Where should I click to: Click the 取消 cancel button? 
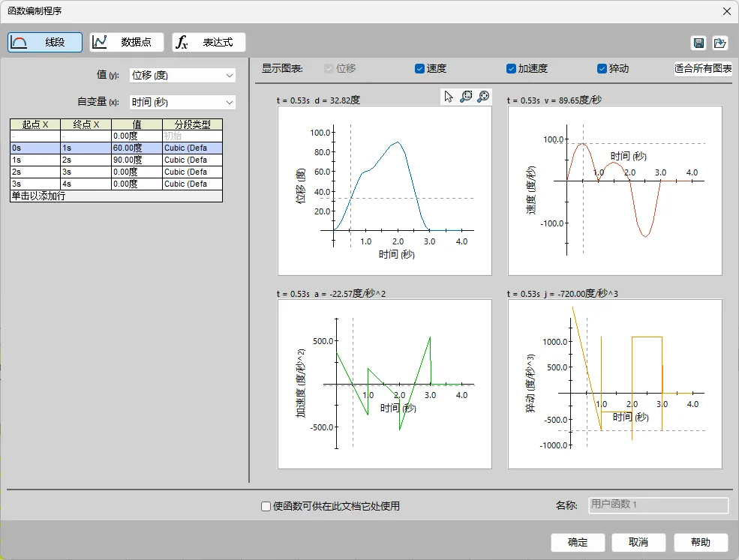coord(638,543)
